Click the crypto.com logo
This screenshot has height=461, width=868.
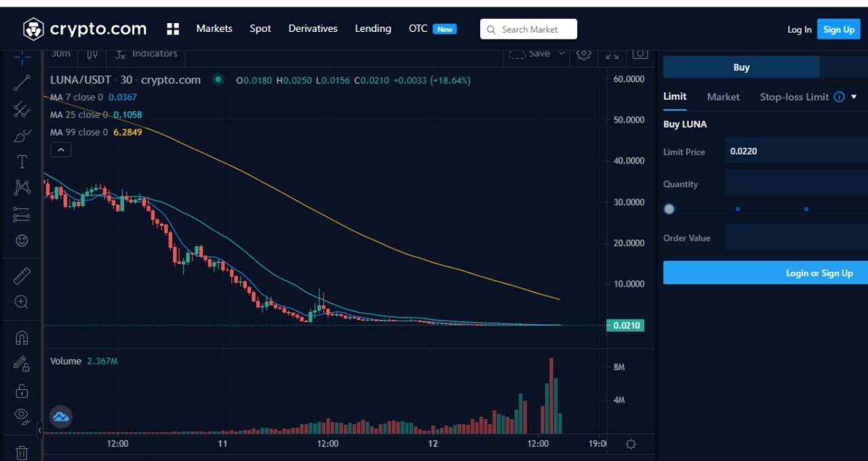pos(85,28)
